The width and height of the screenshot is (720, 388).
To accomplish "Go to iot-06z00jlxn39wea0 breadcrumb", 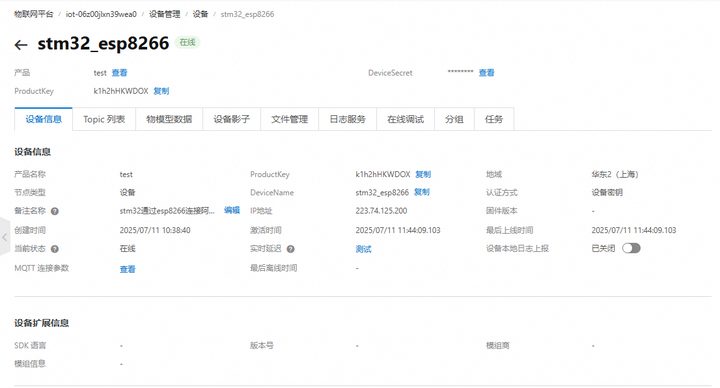I will pos(101,14).
